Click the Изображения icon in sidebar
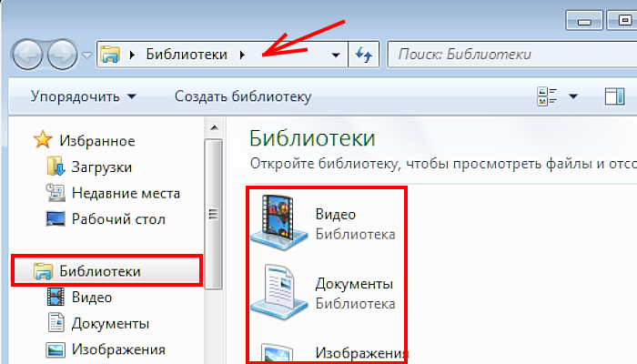Image resolution: width=637 pixels, height=364 pixels. pos(56,349)
